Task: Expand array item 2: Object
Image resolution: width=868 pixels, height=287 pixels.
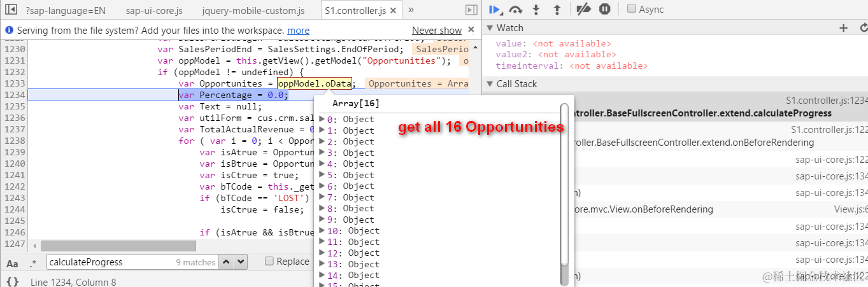Action: coord(322,142)
